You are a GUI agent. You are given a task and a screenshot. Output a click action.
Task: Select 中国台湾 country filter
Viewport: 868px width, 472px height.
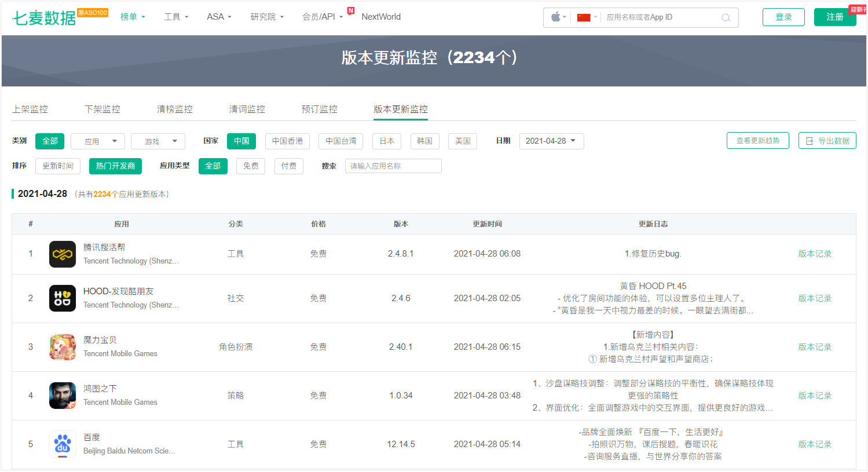coord(341,141)
